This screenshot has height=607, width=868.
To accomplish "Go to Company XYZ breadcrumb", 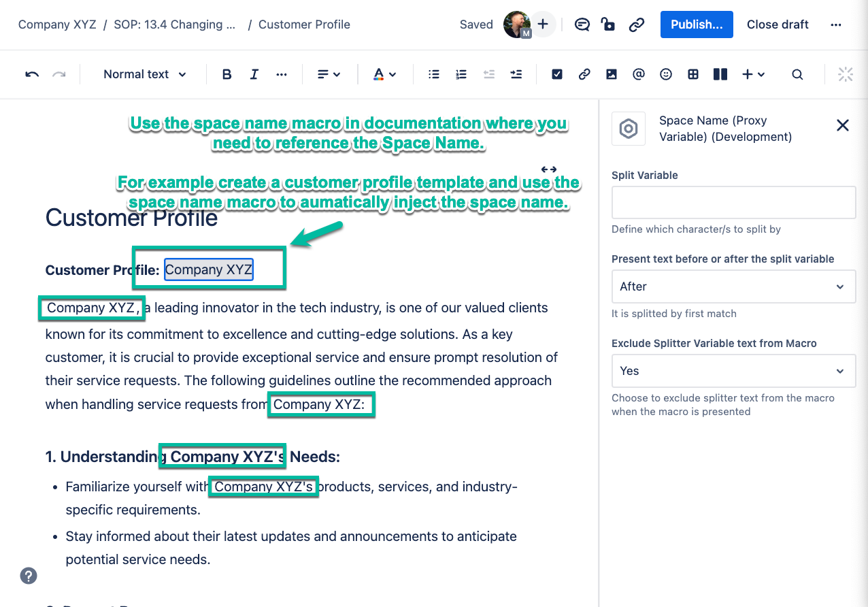I will 54,24.
